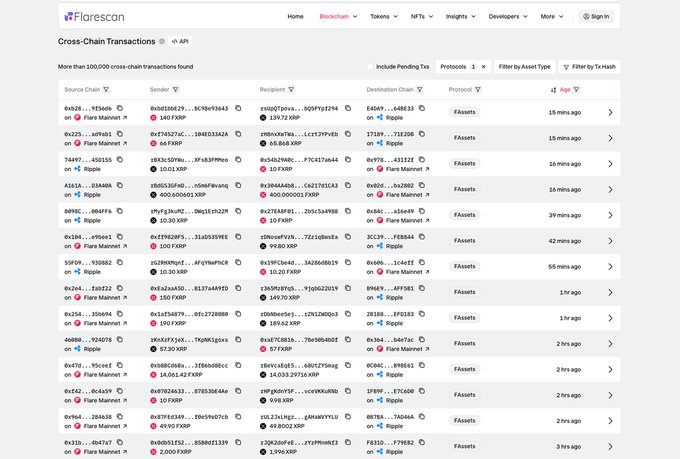
Task: Copy destination hash 0x364...b4e7ac
Action: (422, 339)
